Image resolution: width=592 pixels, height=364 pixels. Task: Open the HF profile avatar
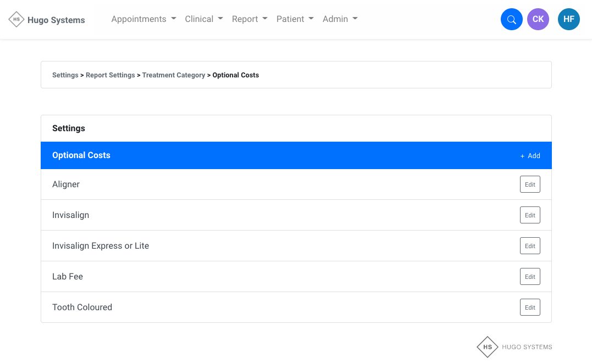click(568, 19)
